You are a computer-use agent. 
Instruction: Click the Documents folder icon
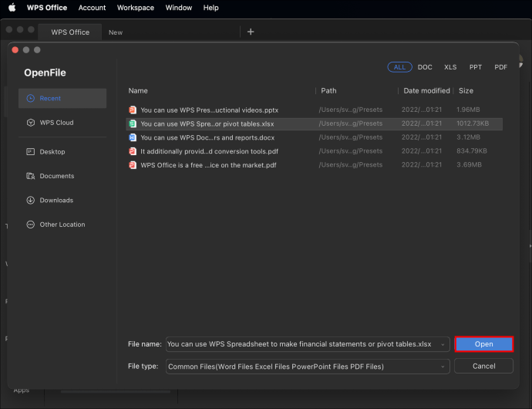click(31, 176)
